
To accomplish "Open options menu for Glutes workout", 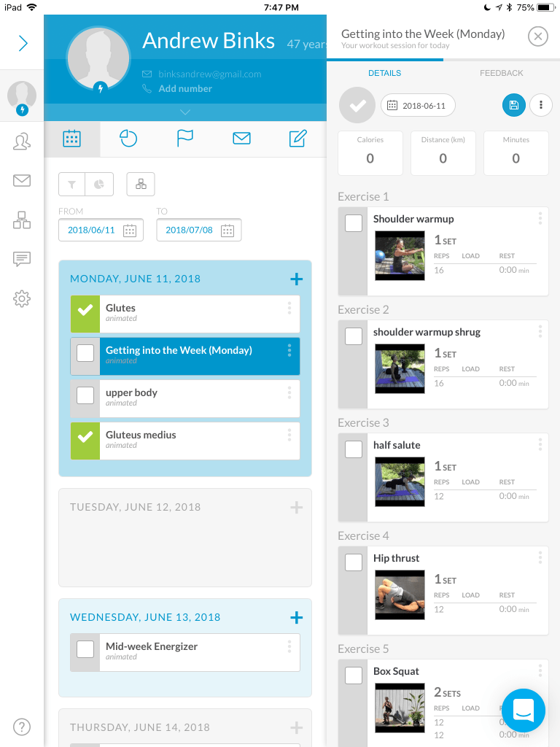I will [289, 309].
